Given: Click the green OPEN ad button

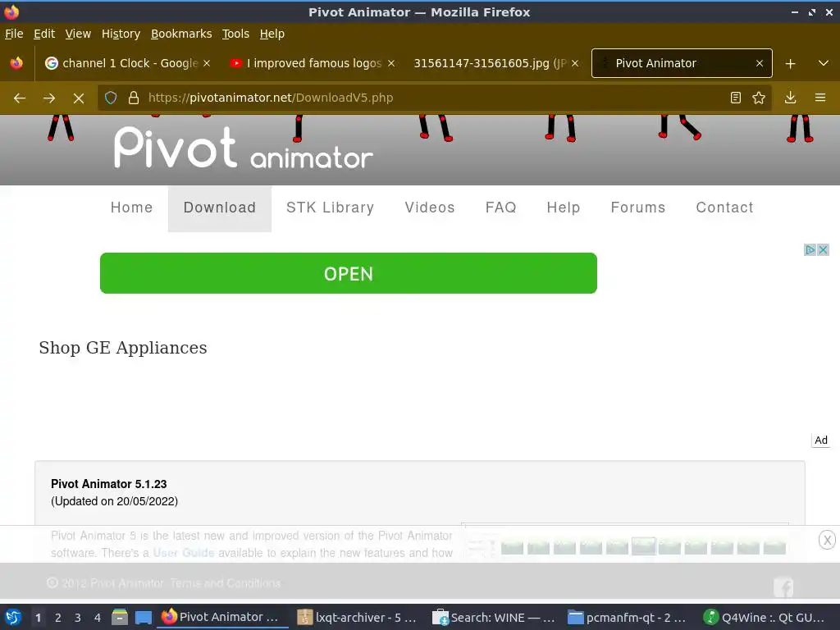Looking at the screenshot, I should pos(348,273).
